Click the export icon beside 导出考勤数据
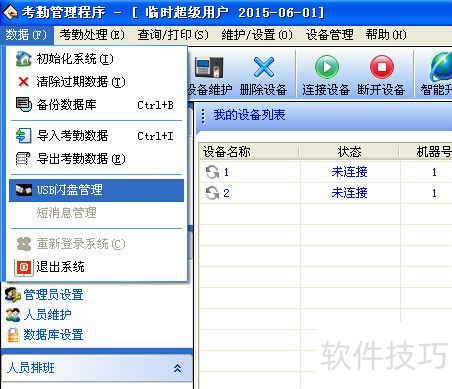This screenshot has height=389, width=452. point(23,159)
